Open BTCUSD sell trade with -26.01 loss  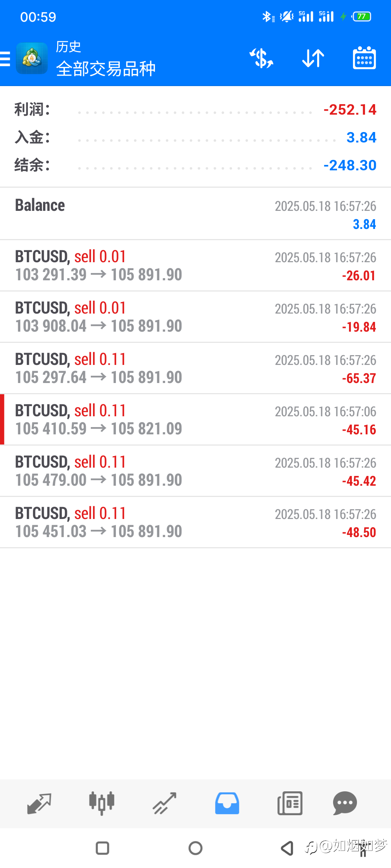(195, 265)
